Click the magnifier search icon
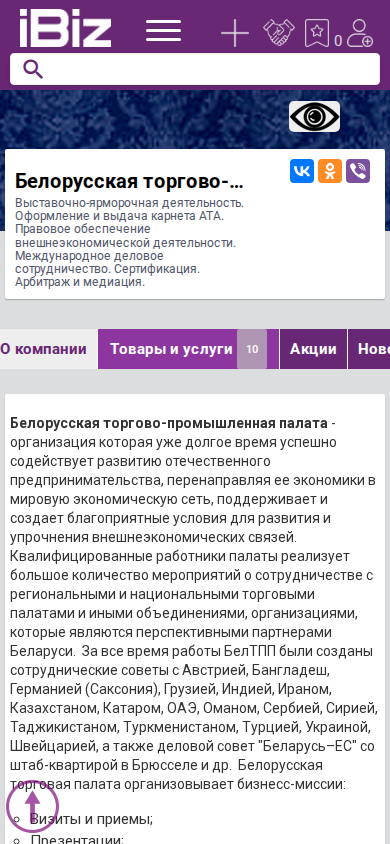 point(33,69)
